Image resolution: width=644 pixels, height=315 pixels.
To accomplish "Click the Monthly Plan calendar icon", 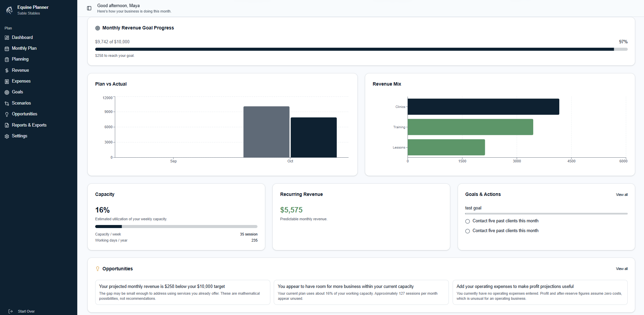I will [x=7, y=49].
